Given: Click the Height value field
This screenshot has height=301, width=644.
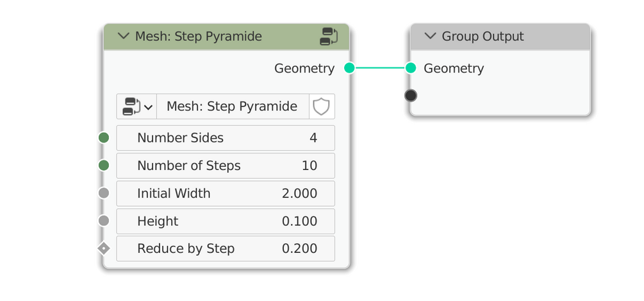Looking at the screenshot, I should (226, 221).
